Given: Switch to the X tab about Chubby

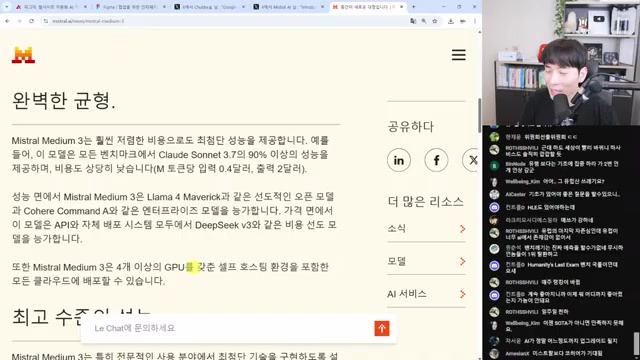Looking at the screenshot, I should coord(209,7).
